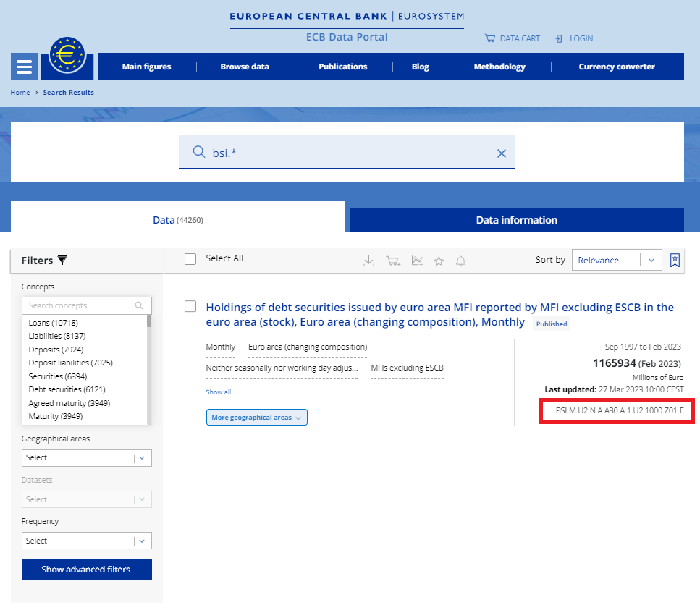700x613 pixels.
Task: Add the series to the data cart
Action: coord(392,261)
